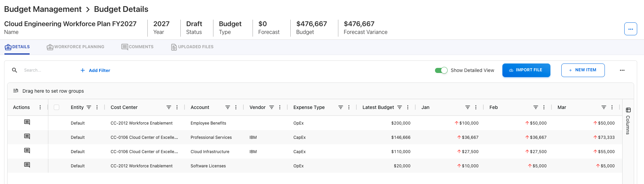Click the New Item button
The height and width of the screenshot is (184, 644).
click(x=583, y=70)
